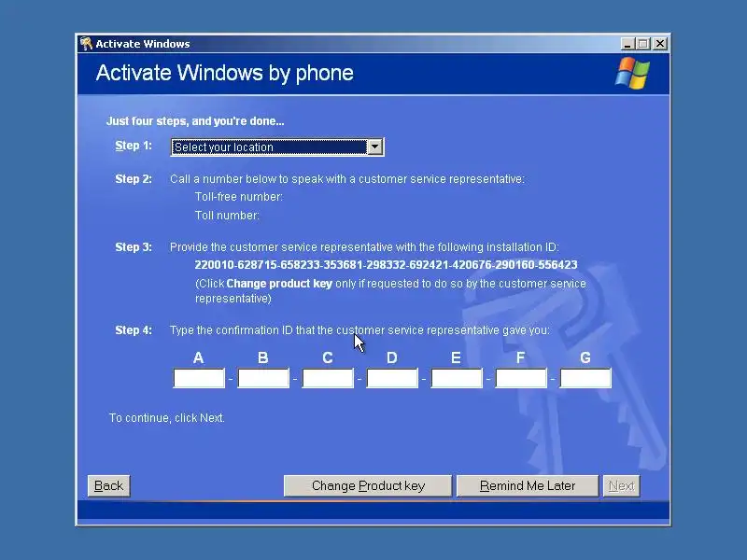Click the Step 1 label
Screen dimensions: 747x560
tap(134, 146)
